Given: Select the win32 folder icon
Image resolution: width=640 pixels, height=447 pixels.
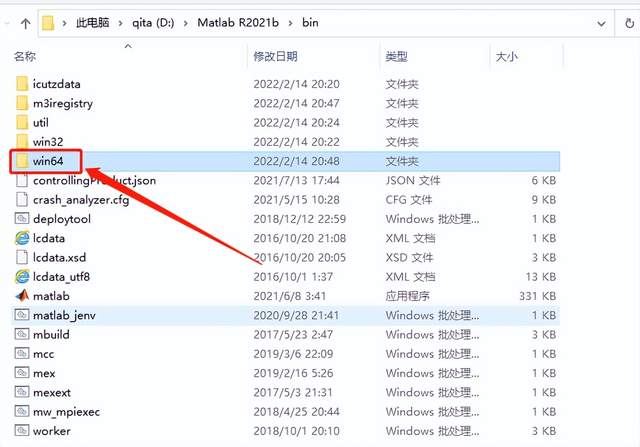Looking at the screenshot, I should (x=22, y=142).
